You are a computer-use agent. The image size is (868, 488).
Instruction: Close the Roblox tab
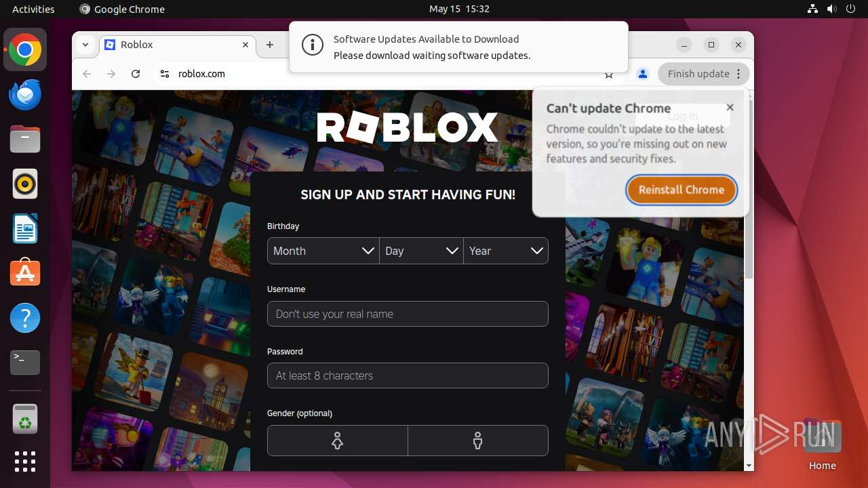(x=245, y=45)
